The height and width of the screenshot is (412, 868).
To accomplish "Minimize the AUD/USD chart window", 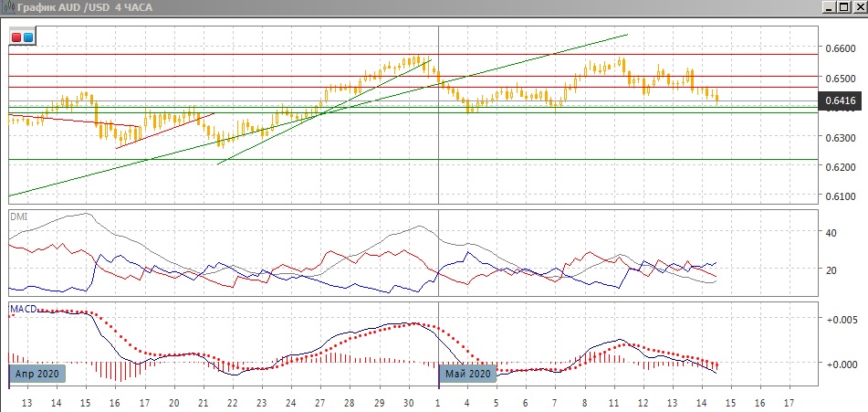I will click(x=830, y=7).
